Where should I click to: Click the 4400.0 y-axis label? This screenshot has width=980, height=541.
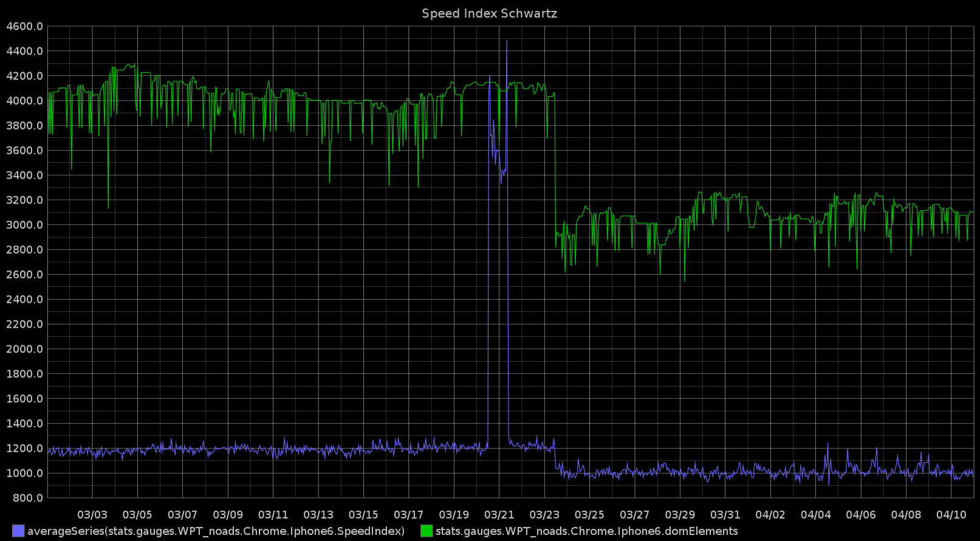click(24, 51)
